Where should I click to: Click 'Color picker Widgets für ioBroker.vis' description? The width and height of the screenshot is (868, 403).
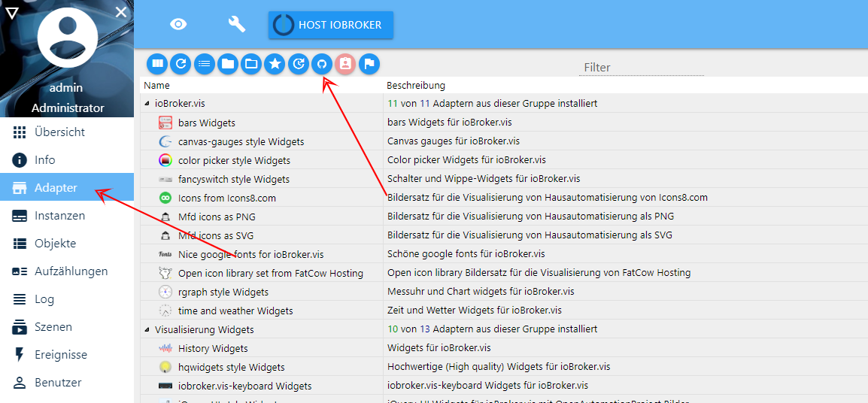point(466,160)
